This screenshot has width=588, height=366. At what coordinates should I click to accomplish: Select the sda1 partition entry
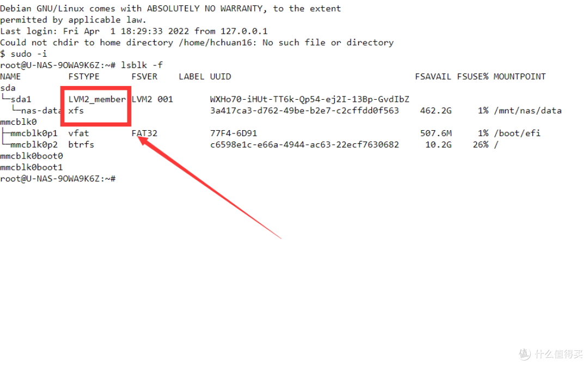click(x=21, y=99)
